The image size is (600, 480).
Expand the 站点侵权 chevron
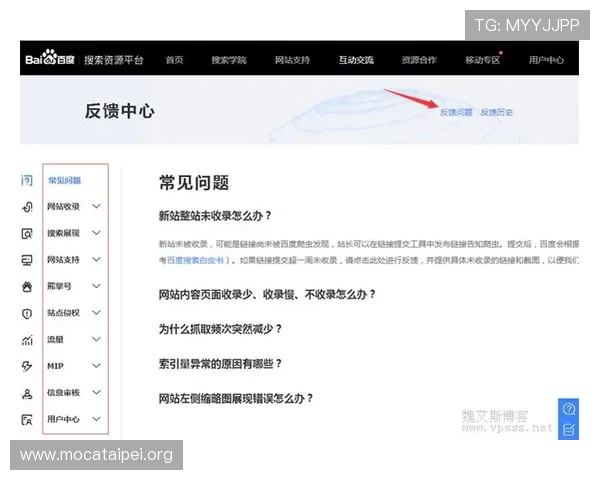(x=96, y=312)
